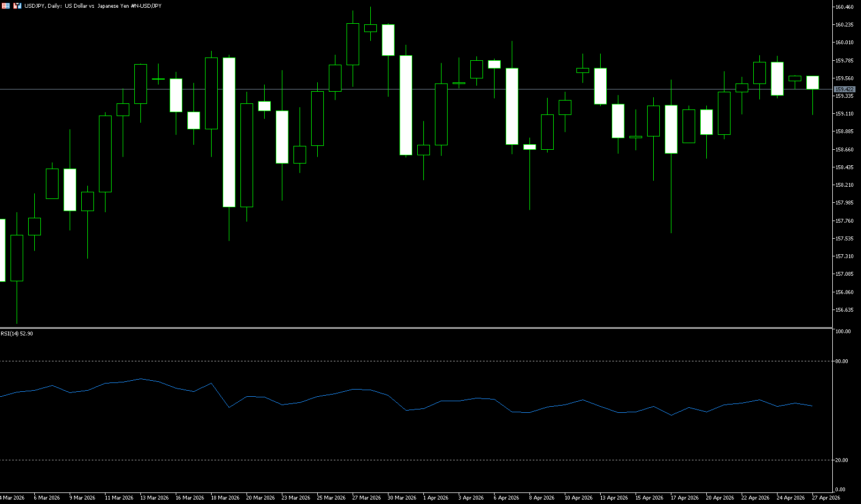
Task: Select the 100.00 label on RSI scale
Action: [843, 332]
